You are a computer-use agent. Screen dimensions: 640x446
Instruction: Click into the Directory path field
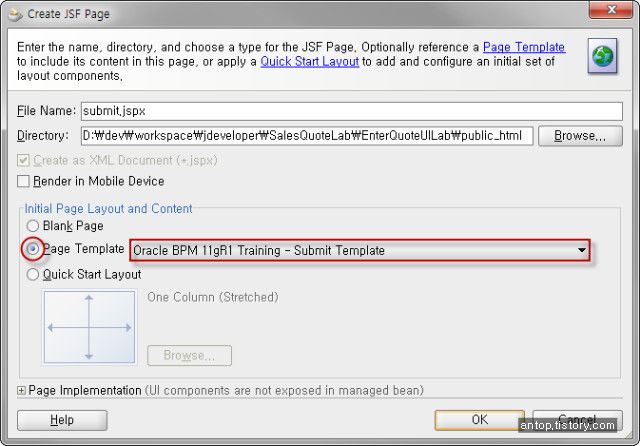pos(307,135)
